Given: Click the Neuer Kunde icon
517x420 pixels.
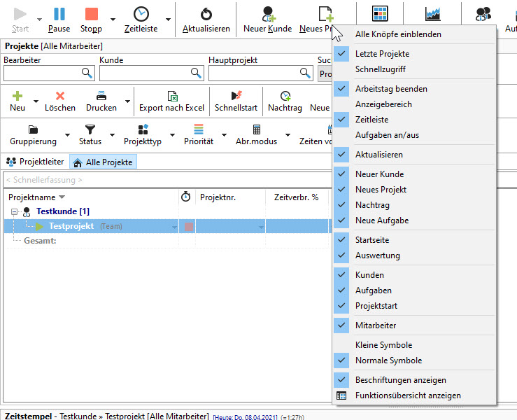Looking at the screenshot, I should pos(268,14).
